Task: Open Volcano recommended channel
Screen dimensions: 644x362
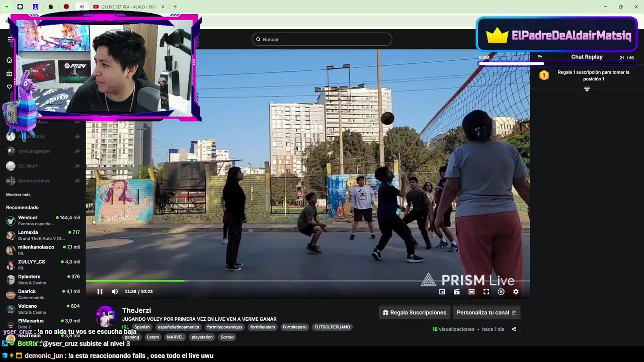Action: pos(43,309)
